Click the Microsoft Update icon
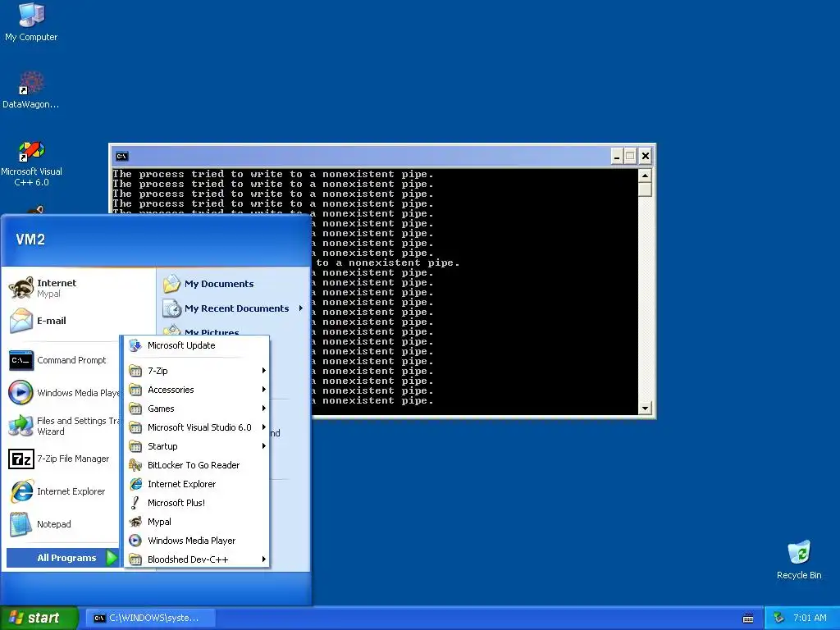The image size is (840, 630). pos(135,345)
